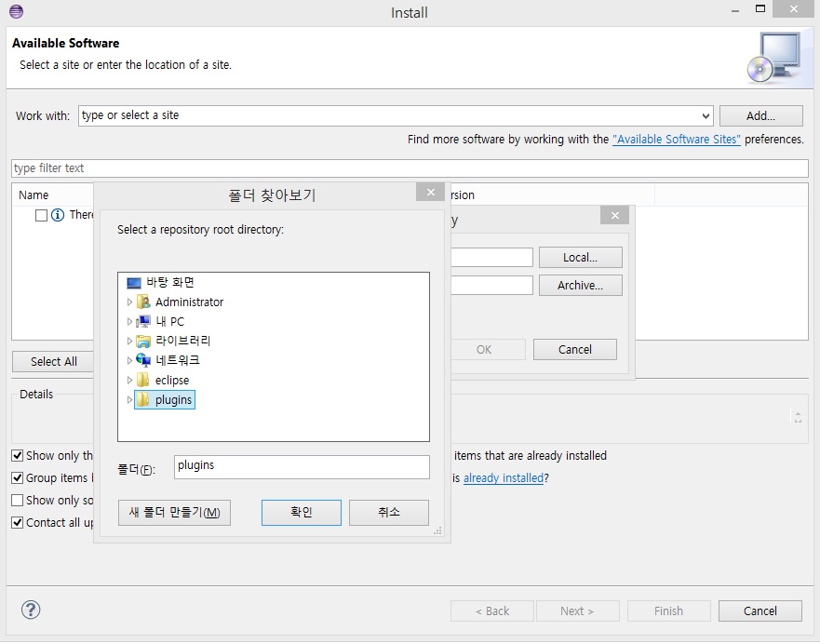Expand the plugins folder tree node
This screenshot has height=644, width=820.
point(129,400)
